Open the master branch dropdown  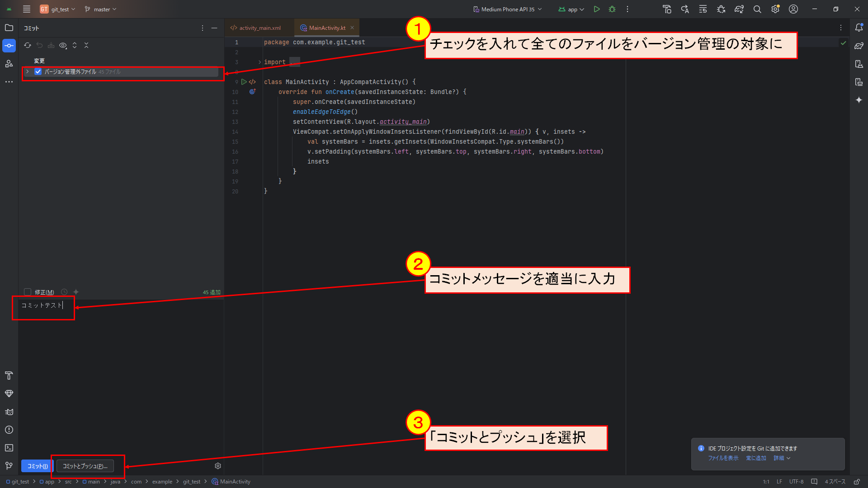click(x=101, y=9)
